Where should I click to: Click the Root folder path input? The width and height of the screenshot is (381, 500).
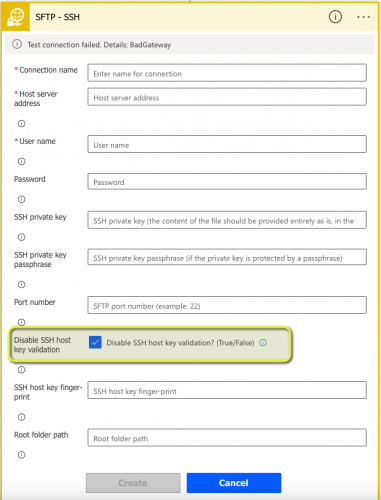coord(227,438)
